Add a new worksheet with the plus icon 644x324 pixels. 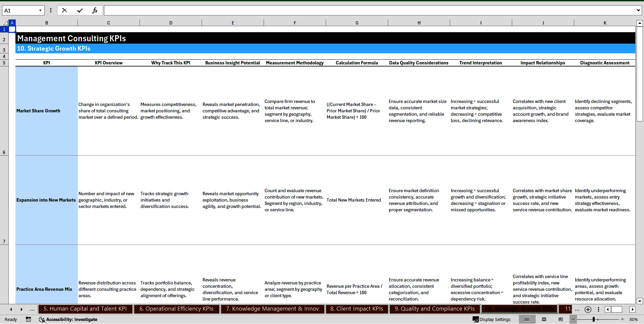(x=588, y=309)
